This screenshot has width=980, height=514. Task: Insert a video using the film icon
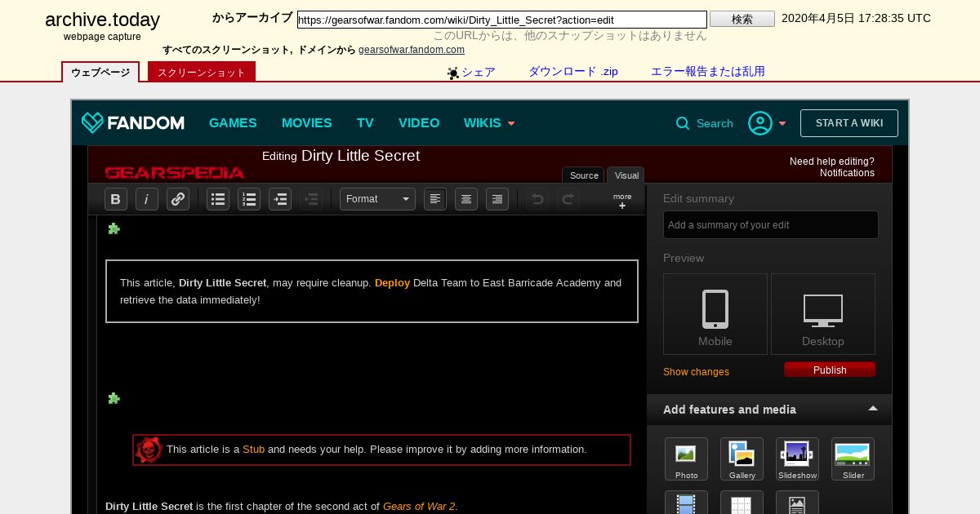(686, 503)
